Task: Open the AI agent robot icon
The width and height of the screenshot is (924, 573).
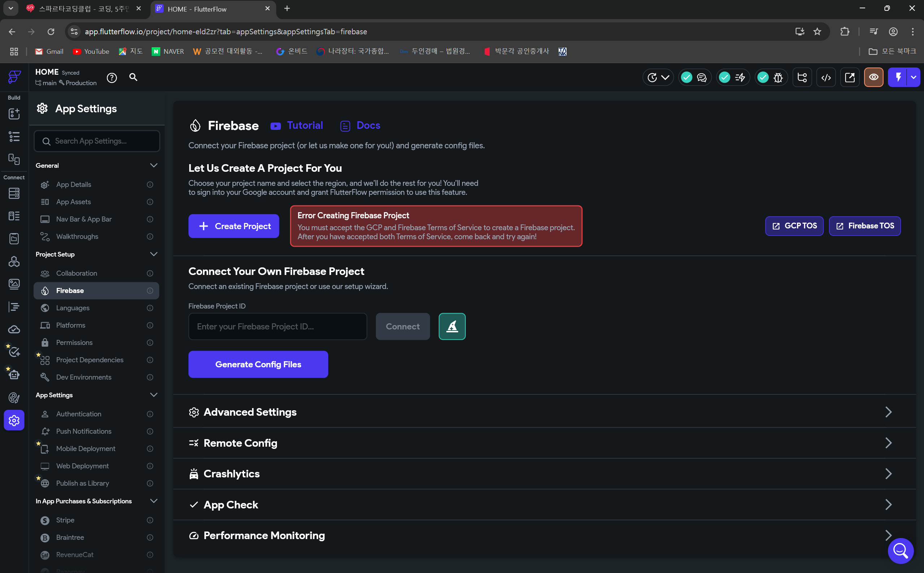Action: (14, 375)
